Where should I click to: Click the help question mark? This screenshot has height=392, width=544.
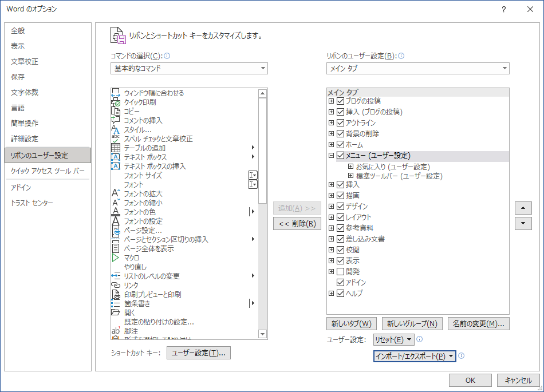coord(504,9)
